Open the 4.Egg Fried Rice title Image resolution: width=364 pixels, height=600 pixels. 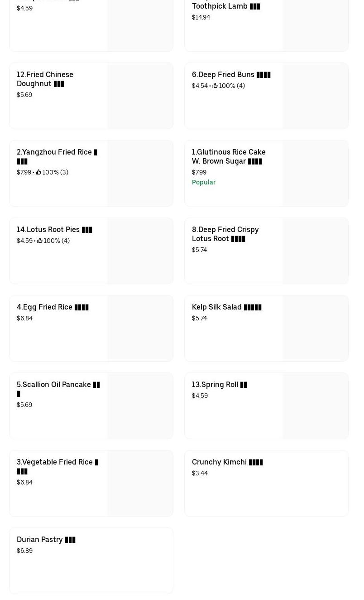coord(53,307)
